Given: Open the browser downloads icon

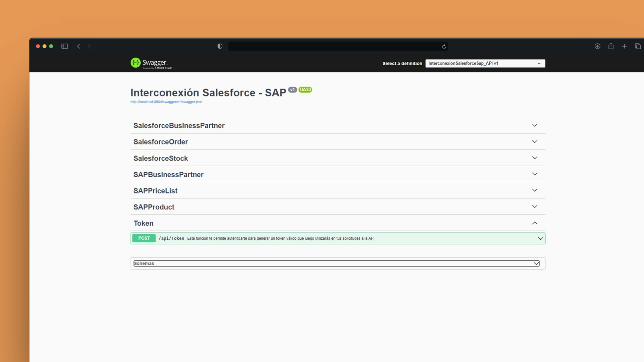Looking at the screenshot, I should point(597,46).
